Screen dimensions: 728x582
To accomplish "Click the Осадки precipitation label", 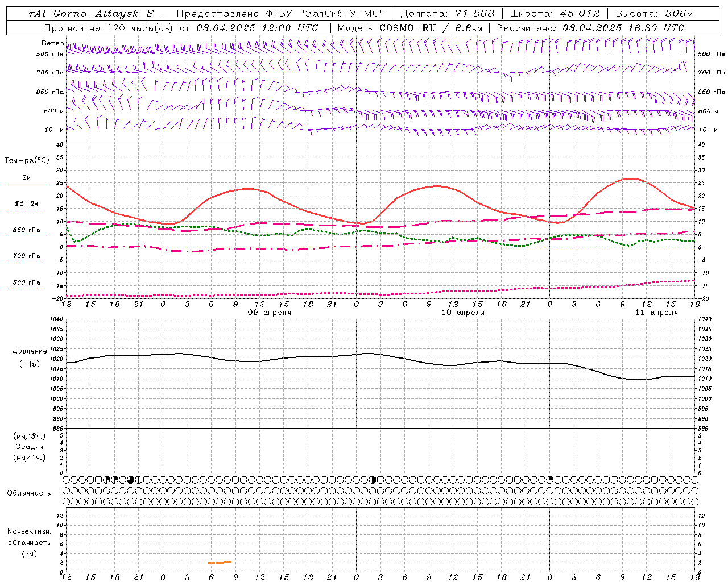I will (x=30, y=447).
